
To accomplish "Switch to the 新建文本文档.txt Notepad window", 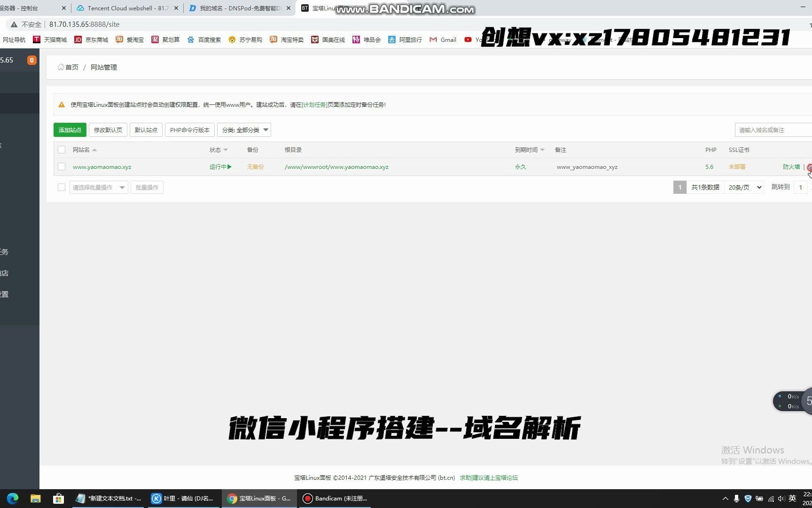I will [x=109, y=499].
